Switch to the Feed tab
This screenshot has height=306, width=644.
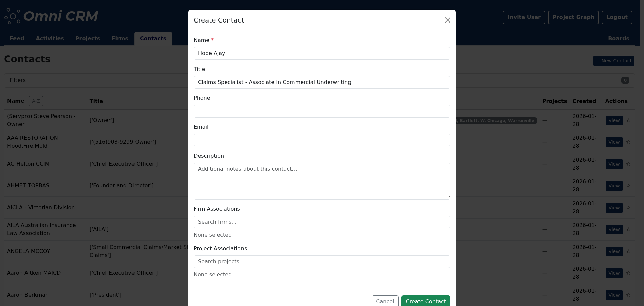coord(17,39)
